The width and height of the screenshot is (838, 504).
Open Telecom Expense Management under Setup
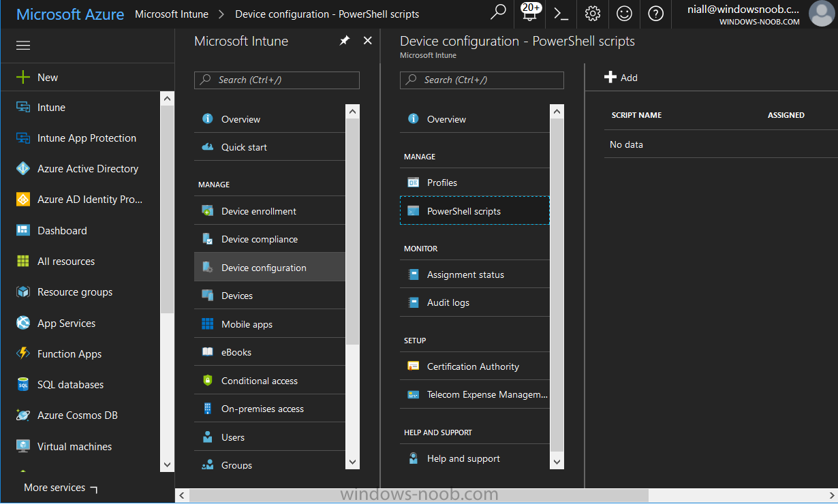coord(474,394)
